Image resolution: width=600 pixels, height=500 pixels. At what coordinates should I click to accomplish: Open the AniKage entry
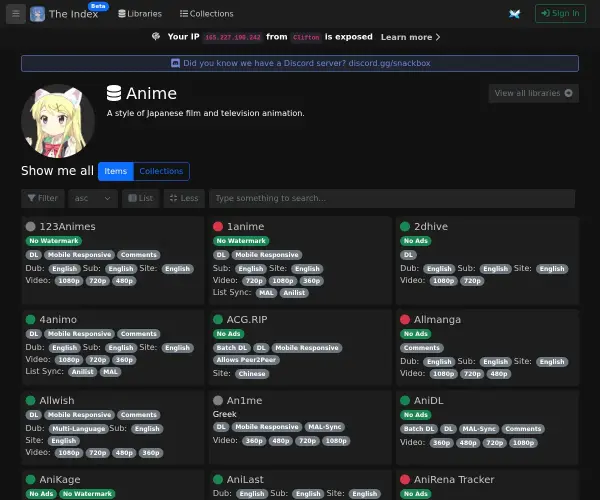[60, 479]
